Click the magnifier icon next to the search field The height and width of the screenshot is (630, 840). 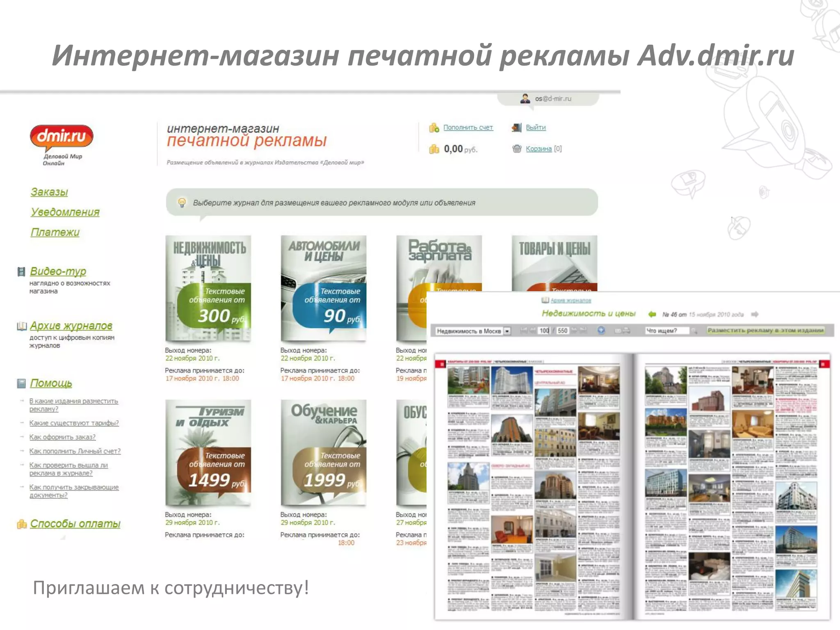pos(694,331)
